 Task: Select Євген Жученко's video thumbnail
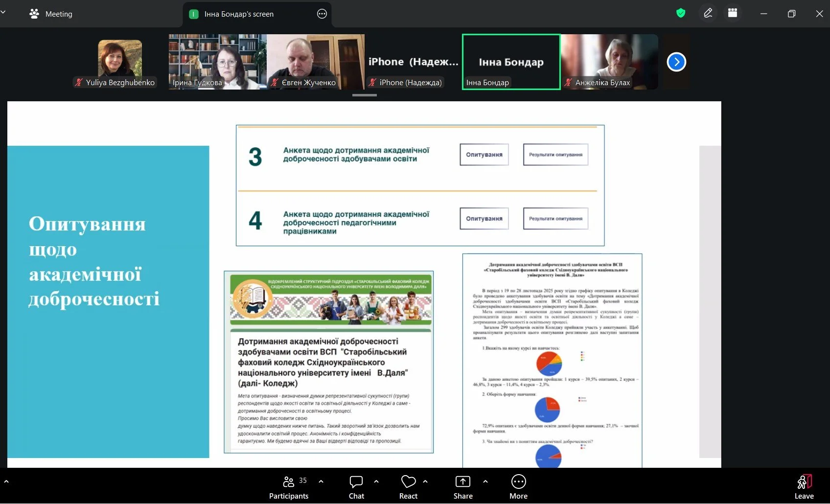pyautogui.click(x=316, y=62)
